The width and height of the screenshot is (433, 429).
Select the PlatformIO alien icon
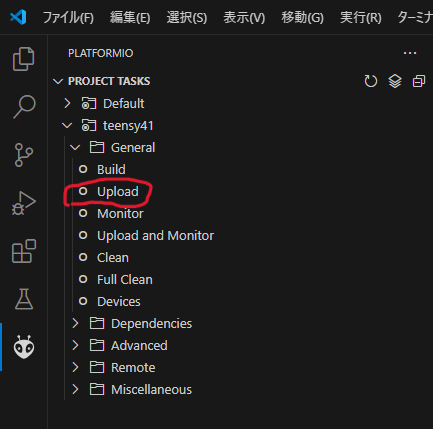tap(24, 347)
